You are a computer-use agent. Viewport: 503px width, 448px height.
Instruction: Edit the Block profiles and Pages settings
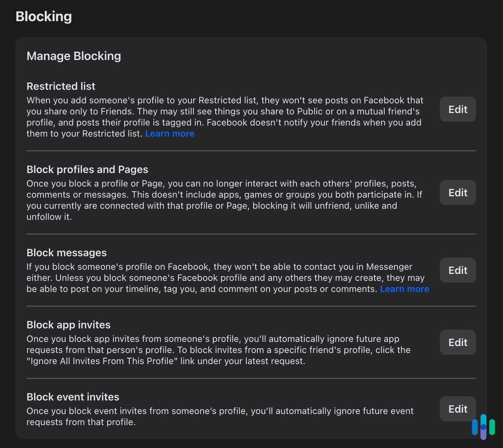(x=457, y=192)
